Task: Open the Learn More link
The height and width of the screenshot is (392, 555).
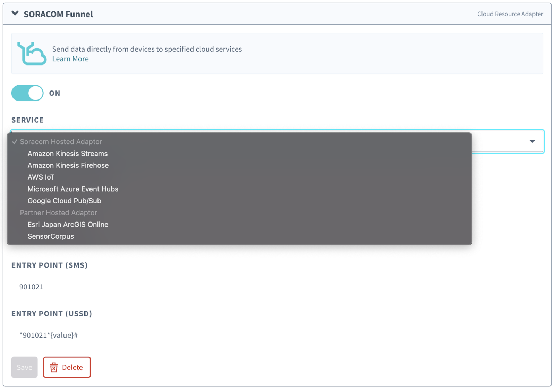Action: pyautogui.click(x=70, y=59)
